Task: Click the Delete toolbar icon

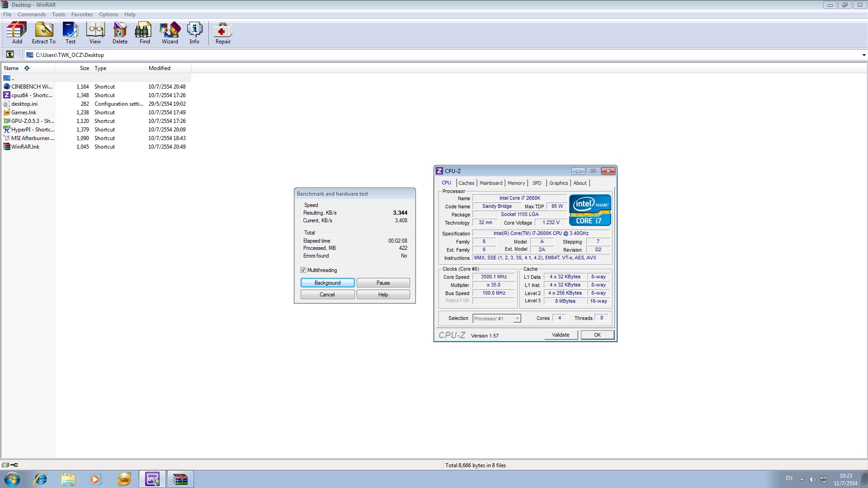Action: pos(120,33)
